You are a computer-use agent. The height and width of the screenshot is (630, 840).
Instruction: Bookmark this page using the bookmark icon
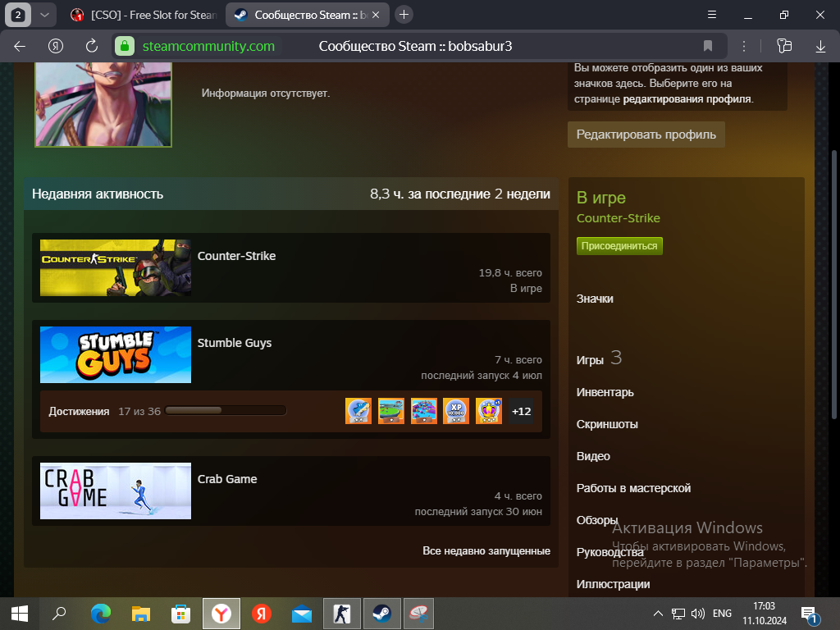708,46
